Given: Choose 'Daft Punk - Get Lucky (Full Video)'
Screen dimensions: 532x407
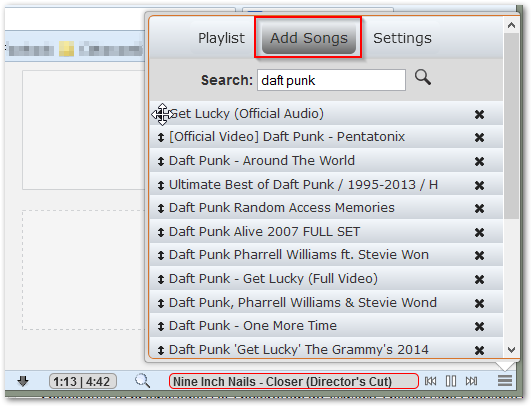Looking at the screenshot, I should click(x=273, y=279).
